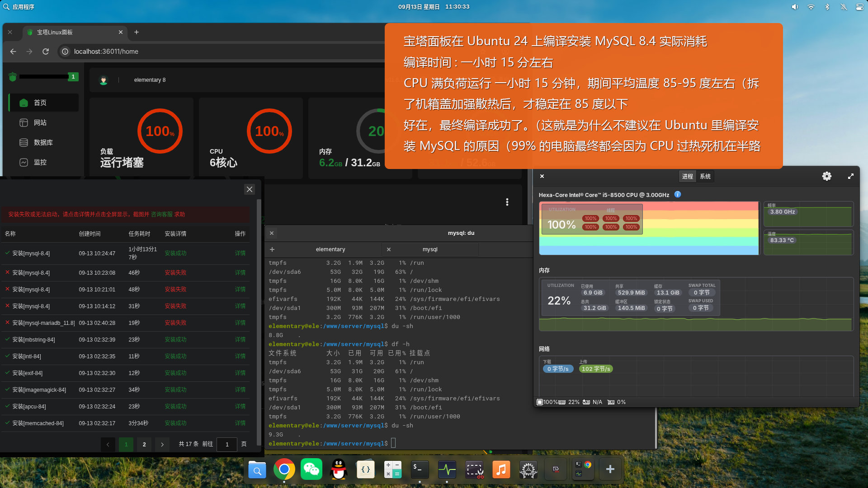Open 首页 in the panel sidebar

(x=44, y=103)
